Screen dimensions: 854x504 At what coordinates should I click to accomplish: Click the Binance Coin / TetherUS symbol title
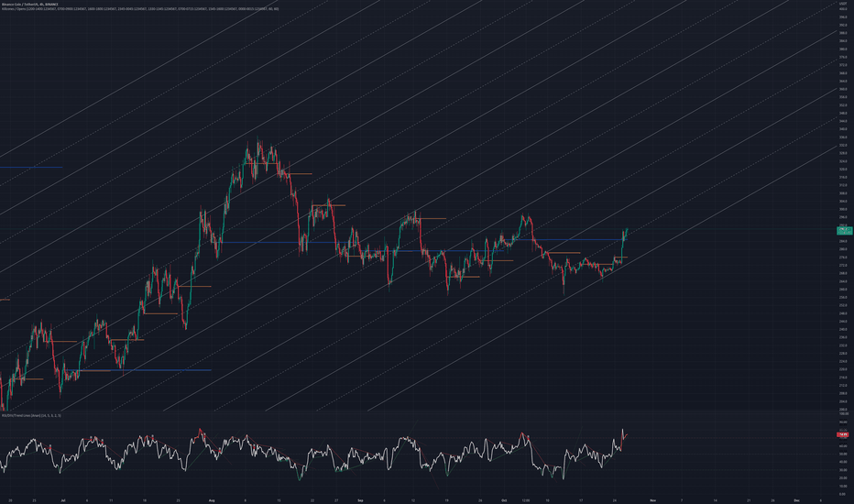click(29, 5)
